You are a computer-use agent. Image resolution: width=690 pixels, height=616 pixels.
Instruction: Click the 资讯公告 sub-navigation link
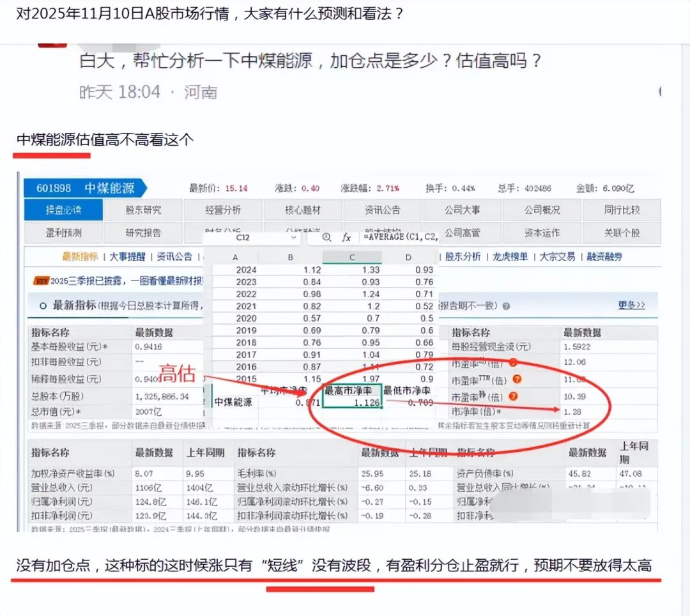(x=174, y=256)
